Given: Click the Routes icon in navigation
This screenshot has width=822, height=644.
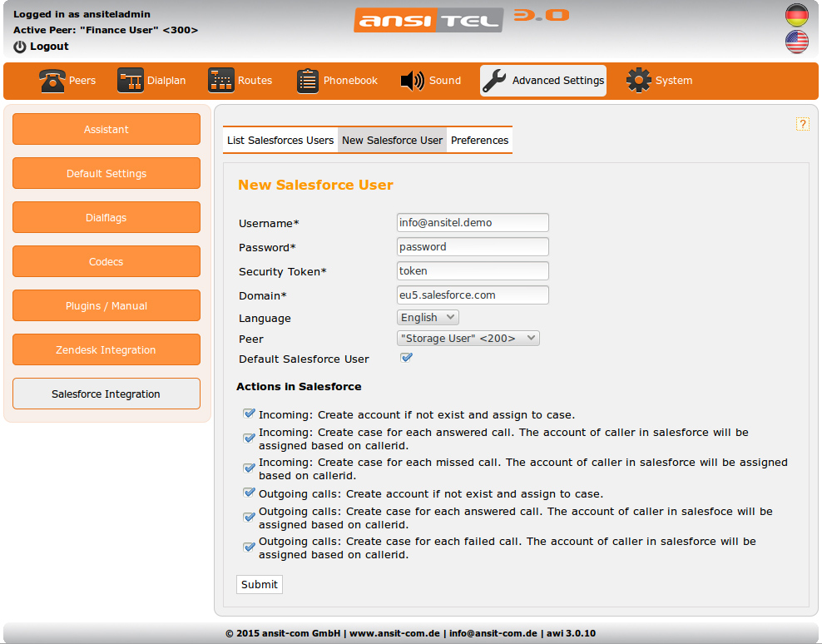Looking at the screenshot, I should click(221, 81).
